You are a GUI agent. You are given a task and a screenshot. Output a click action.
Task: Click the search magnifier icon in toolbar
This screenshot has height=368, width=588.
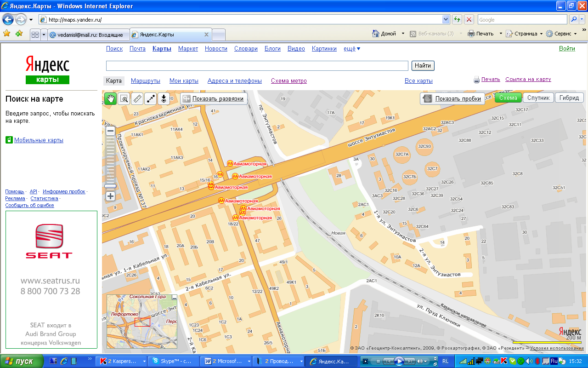574,19
